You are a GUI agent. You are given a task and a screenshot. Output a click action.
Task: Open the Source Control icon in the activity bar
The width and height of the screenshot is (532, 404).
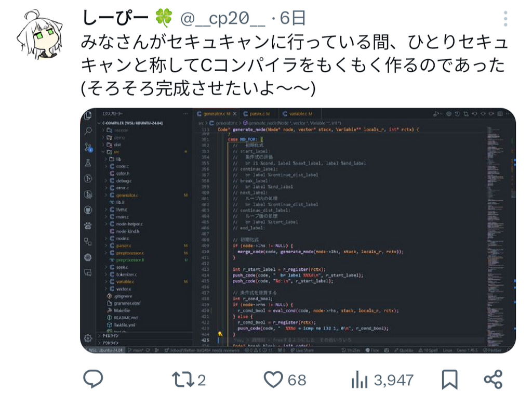pos(88,147)
